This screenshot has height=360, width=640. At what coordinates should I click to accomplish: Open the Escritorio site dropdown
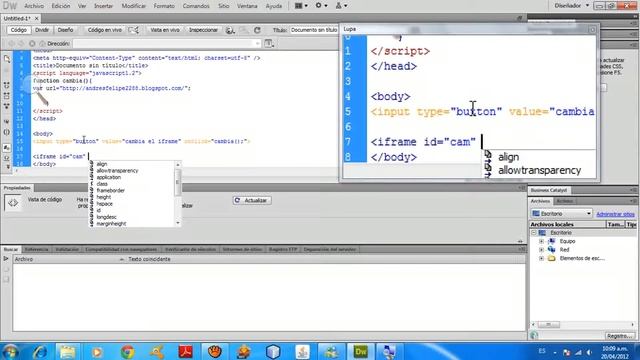point(562,213)
